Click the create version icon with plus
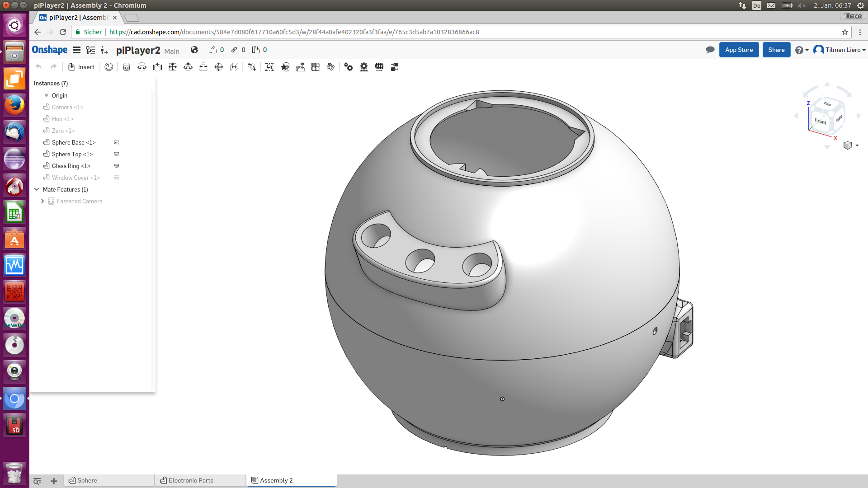Viewport: 868px width, 488px height. pos(104,50)
